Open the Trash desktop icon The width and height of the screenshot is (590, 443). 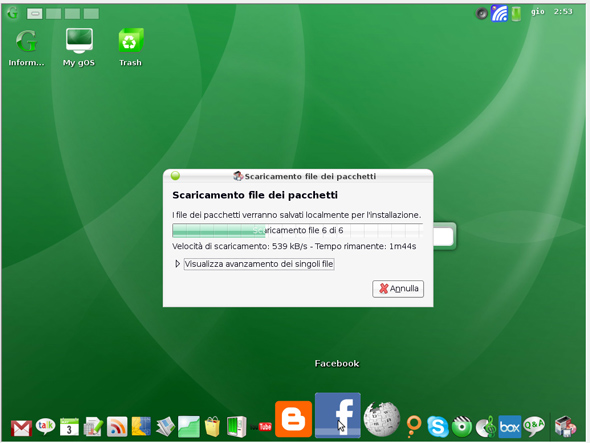click(x=130, y=48)
